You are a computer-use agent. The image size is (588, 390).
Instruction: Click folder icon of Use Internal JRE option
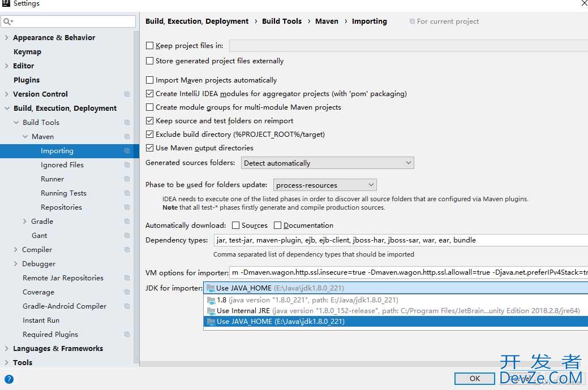(211, 311)
